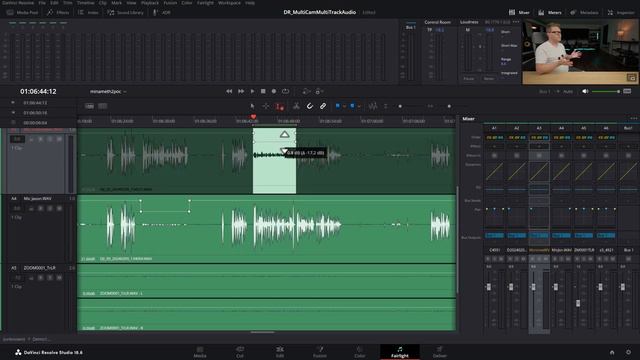Click the second blue marker icon
The width and height of the screenshot is (640, 360).
(353, 106)
